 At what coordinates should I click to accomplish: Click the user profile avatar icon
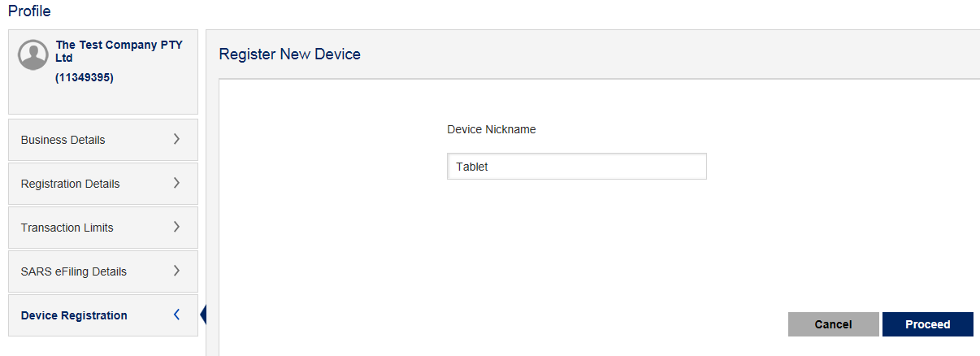click(x=33, y=54)
